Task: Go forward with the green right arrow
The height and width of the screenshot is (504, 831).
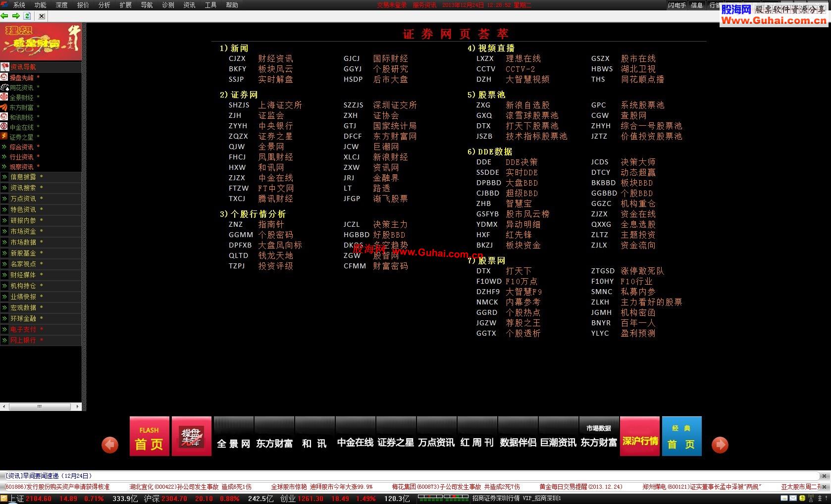Action: [16, 16]
